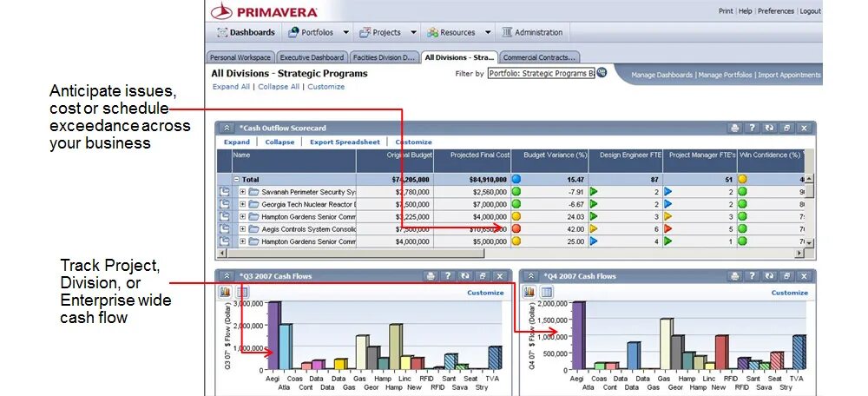868x396 pixels.
Task: Close the Q4 2007 Cash Flows portlet
Action: coord(805,276)
